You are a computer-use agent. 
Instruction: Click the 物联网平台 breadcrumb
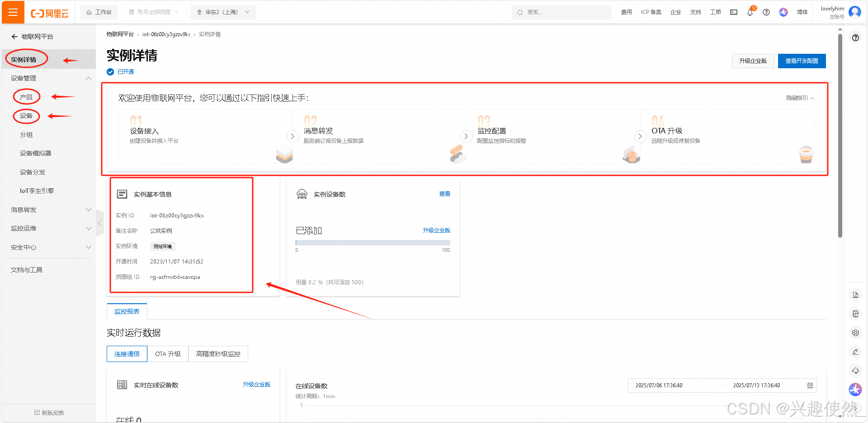[120, 34]
